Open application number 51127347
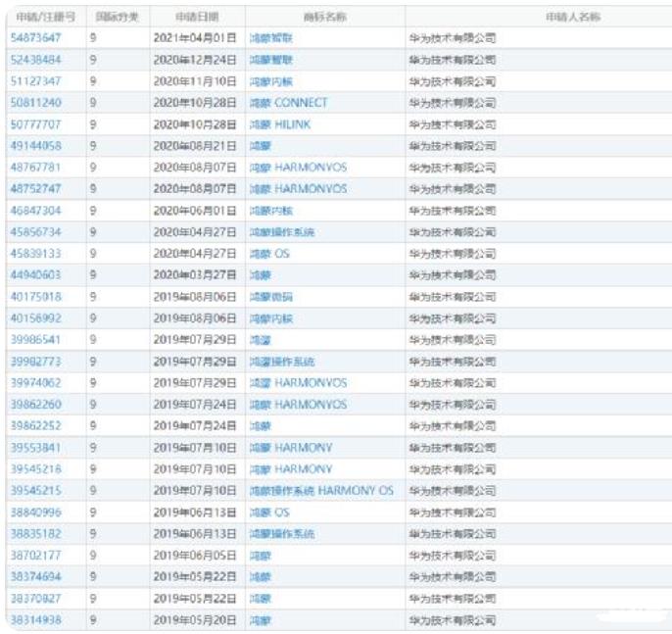This screenshot has width=672, height=634. click(35, 80)
